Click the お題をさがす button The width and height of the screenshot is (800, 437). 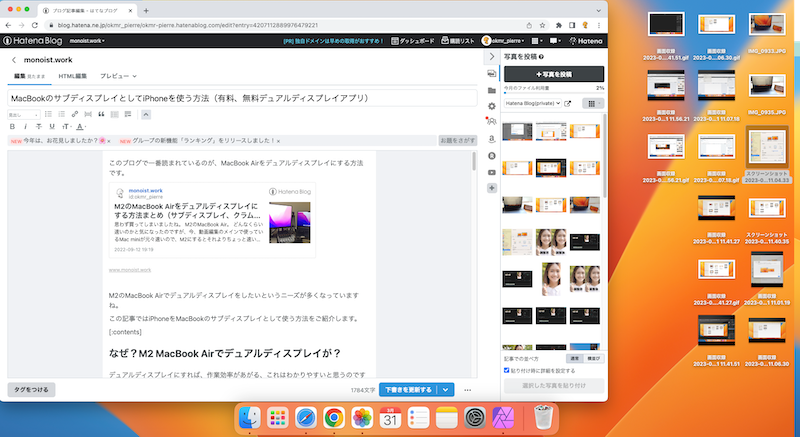coord(458,140)
